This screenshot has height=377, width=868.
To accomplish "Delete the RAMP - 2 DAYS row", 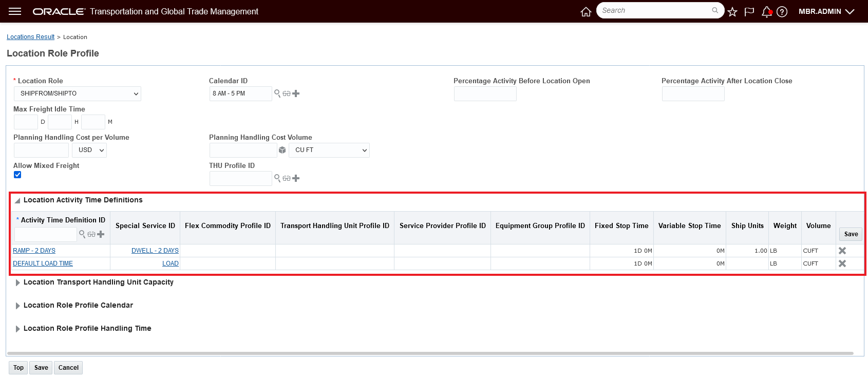I will click(842, 251).
